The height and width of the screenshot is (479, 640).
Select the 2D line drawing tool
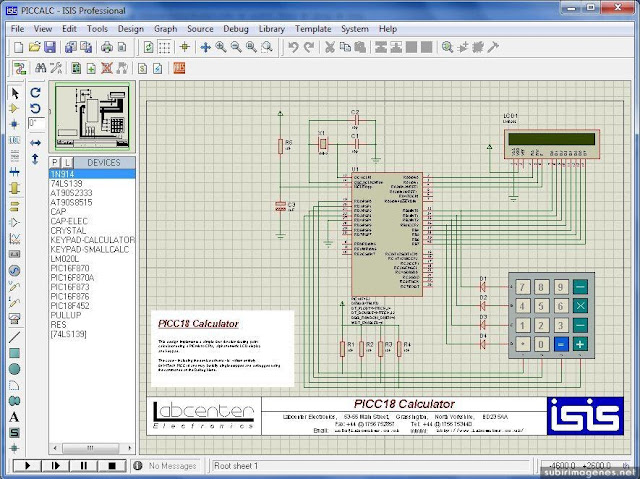(x=14, y=337)
